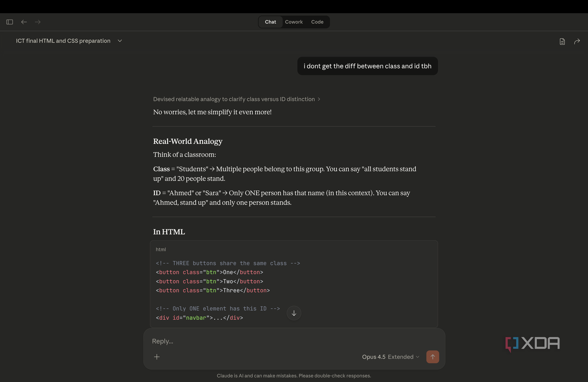Click the user message about class and id

(367, 66)
